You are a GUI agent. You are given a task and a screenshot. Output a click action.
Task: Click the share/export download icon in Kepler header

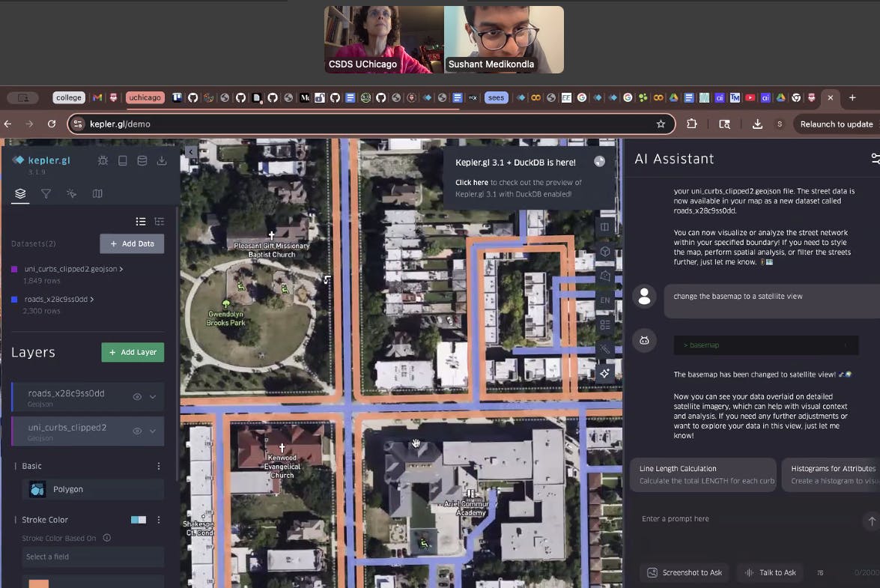162,160
